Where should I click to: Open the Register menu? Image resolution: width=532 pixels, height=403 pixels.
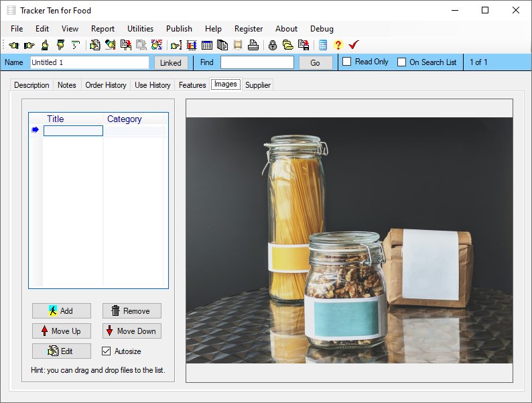249,29
